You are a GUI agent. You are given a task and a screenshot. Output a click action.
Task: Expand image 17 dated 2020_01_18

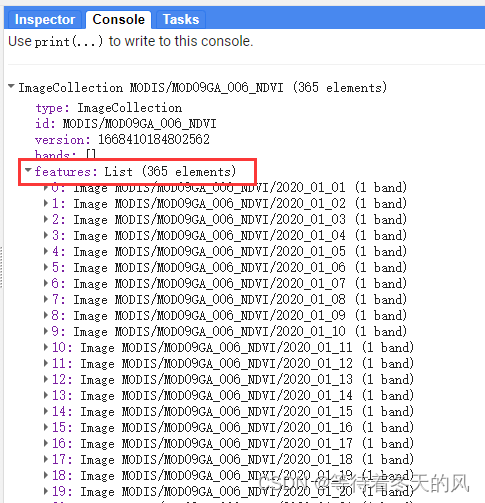pyautogui.click(x=46, y=459)
